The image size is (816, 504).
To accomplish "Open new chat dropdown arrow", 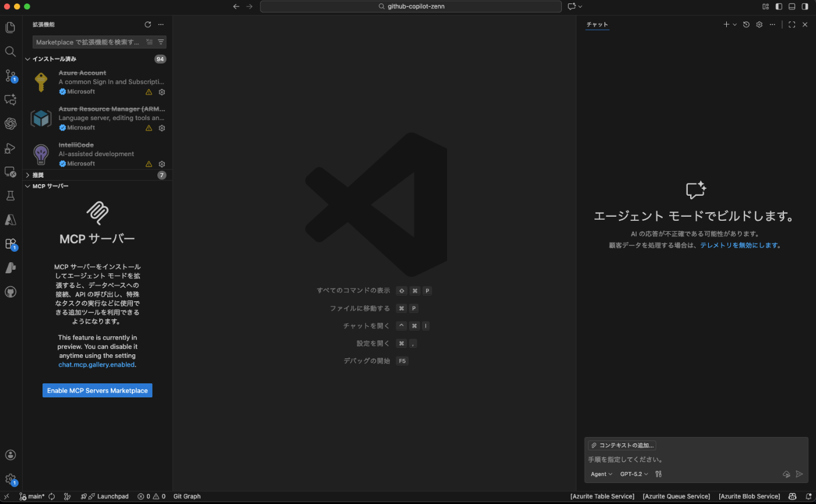I will [734, 24].
